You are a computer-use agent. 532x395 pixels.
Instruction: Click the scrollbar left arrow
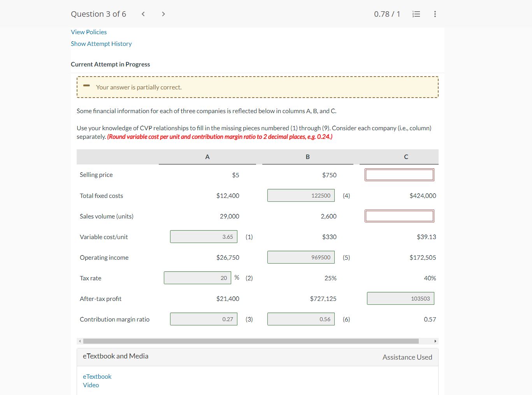80,341
